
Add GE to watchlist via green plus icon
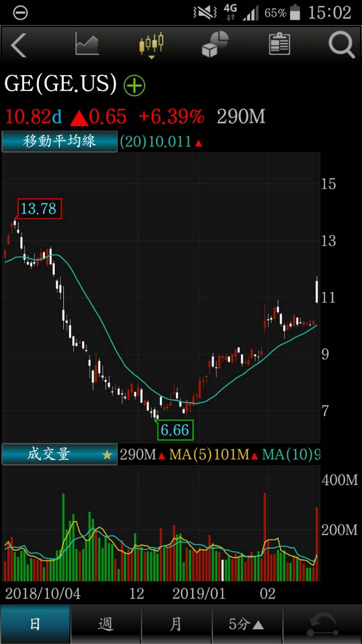(x=134, y=86)
